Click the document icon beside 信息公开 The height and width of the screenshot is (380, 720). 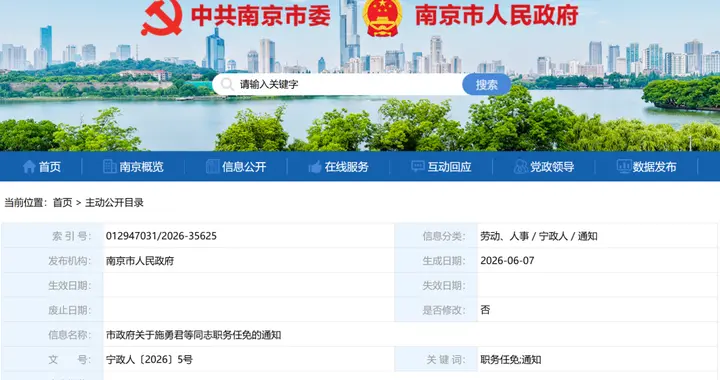[x=213, y=167]
